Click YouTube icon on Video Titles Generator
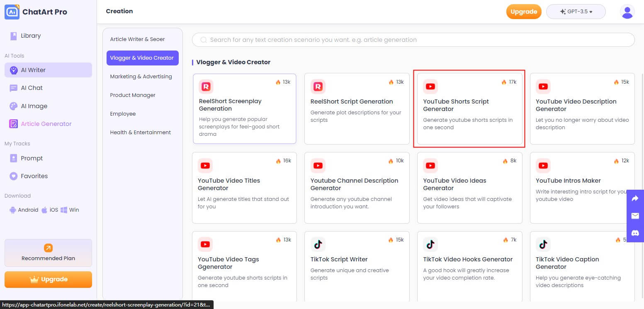The height and width of the screenshot is (309, 644). pos(205,166)
